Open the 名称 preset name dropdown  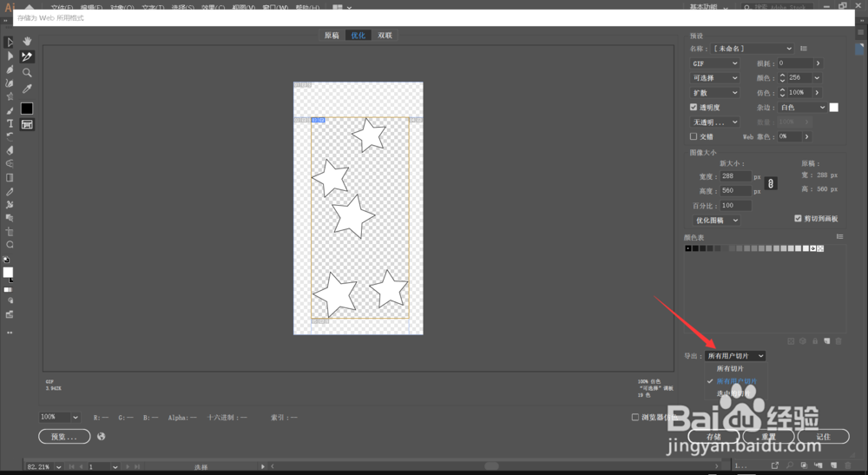[753, 49]
